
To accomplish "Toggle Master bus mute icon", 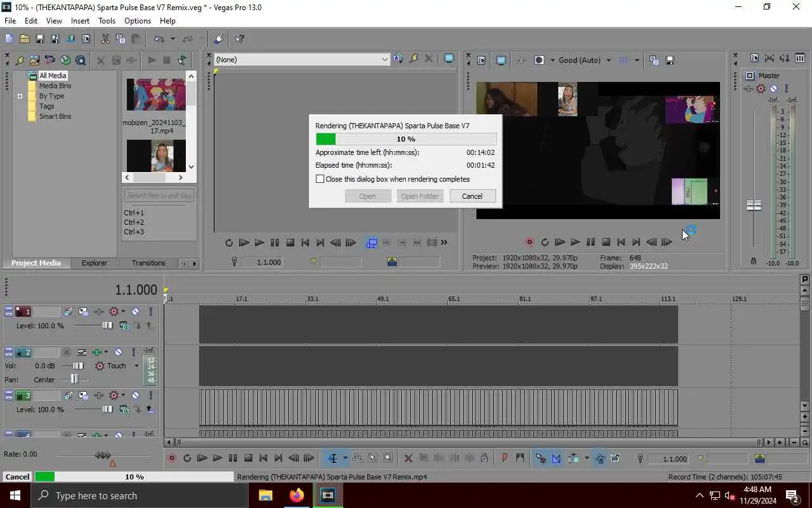I will [x=773, y=89].
